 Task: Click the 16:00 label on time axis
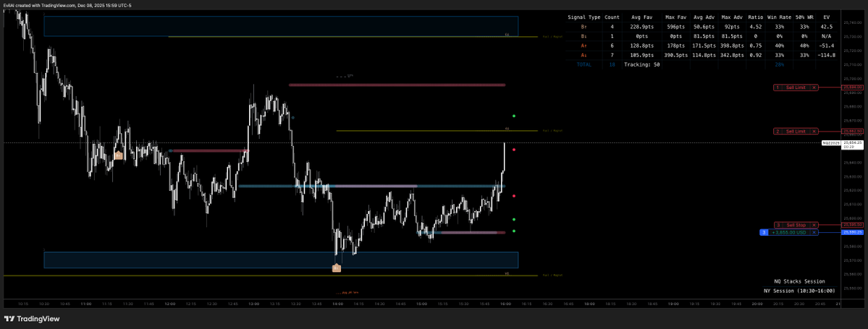pyautogui.click(x=505, y=304)
